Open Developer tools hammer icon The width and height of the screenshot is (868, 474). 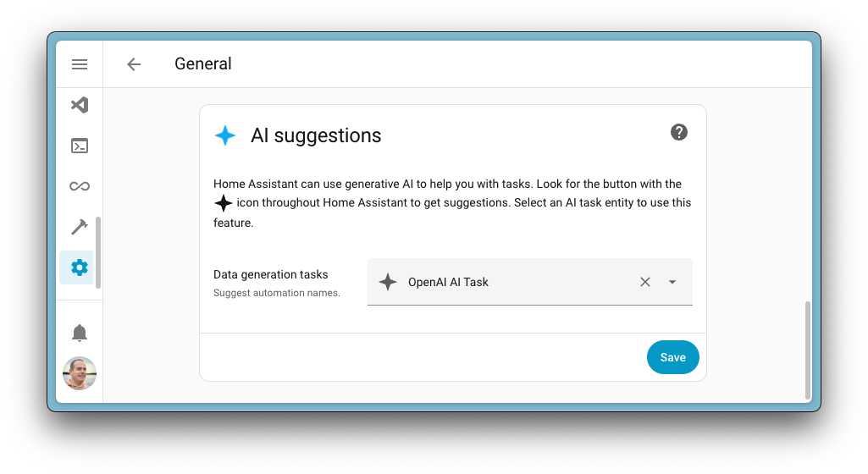pos(80,227)
